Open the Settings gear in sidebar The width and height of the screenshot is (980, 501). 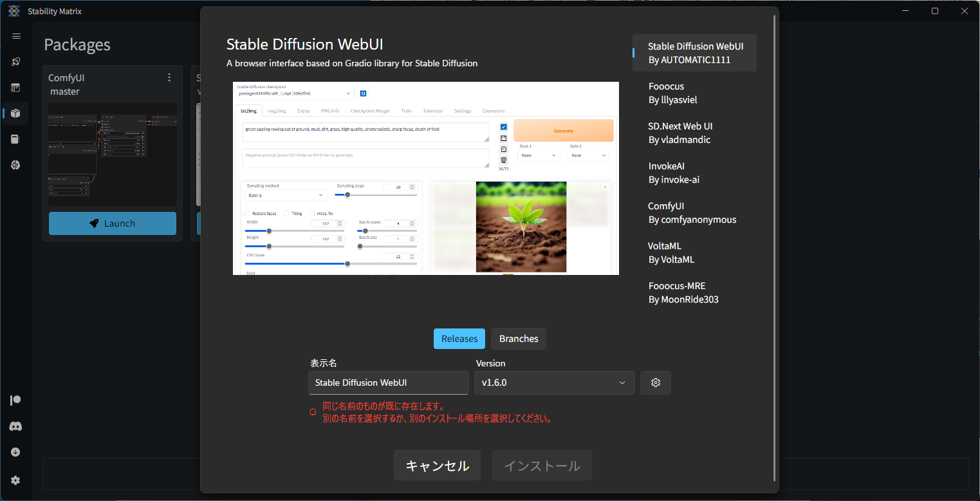coord(16,480)
